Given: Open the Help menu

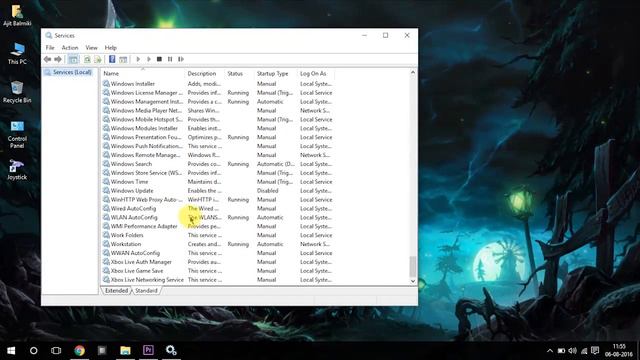Looking at the screenshot, I should [111, 48].
